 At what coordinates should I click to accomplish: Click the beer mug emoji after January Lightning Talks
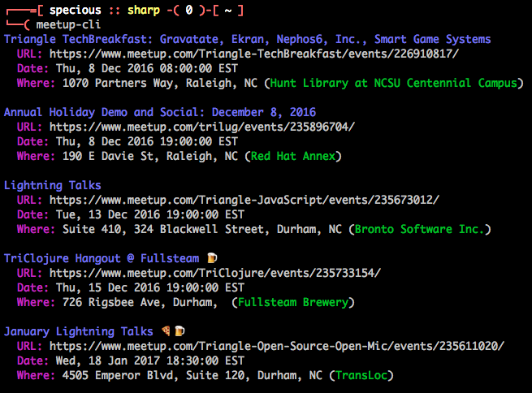tap(179, 330)
